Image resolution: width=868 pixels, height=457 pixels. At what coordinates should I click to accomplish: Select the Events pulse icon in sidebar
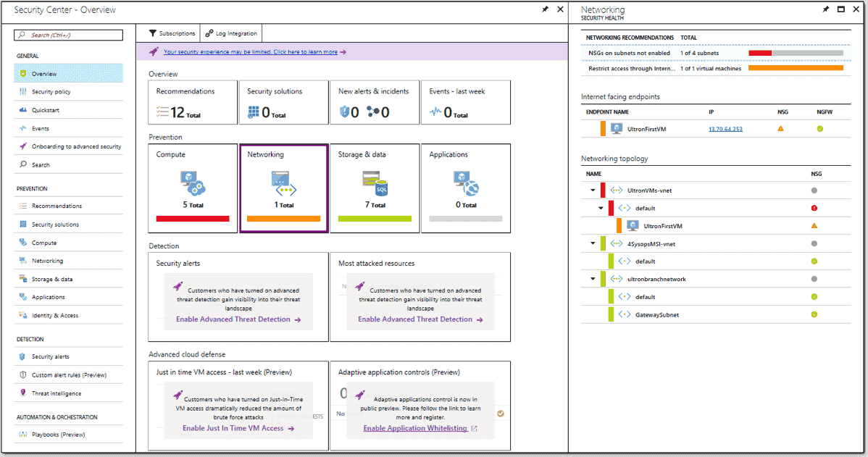point(22,127)
